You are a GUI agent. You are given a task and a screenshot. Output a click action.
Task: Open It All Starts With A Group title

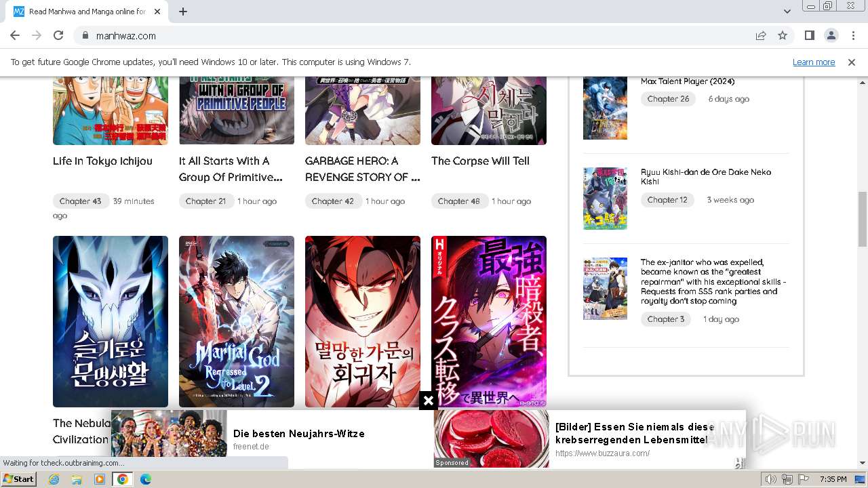coord(231,169)
